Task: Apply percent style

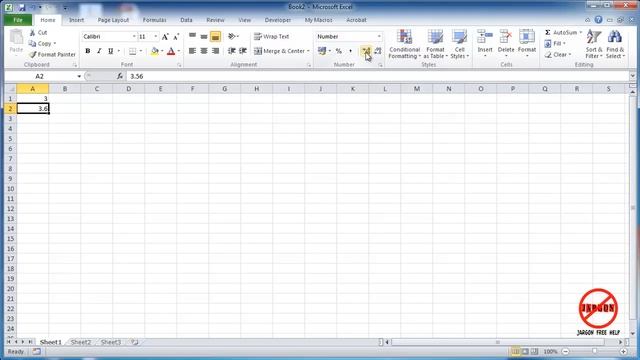Action: tap(338, 51)
